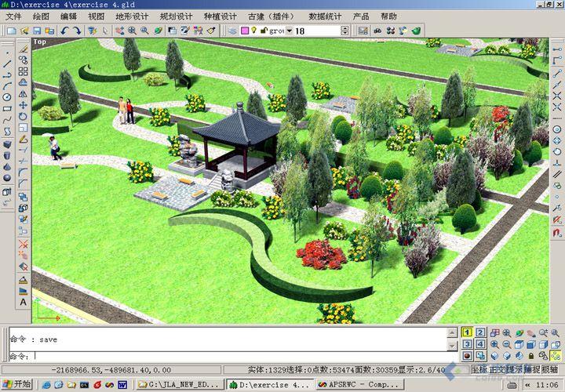Screen dimensions: 565x392
Task: Open the 文件 menu
Action: pos(14,16)
